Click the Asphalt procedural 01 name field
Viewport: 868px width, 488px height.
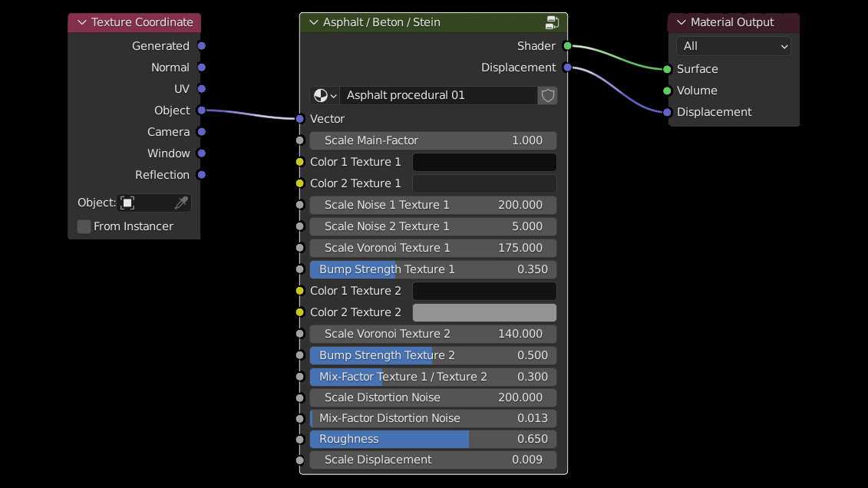(x=437, y=95)
